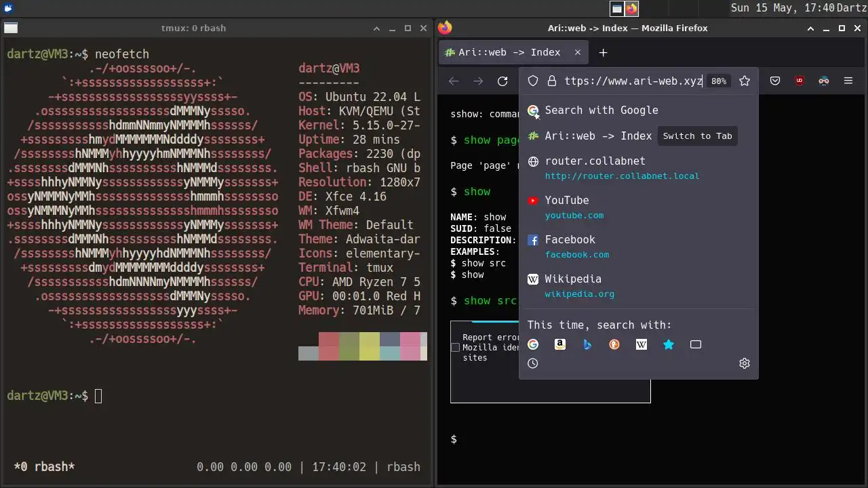Open the Dartz user menu in top panel
868x488 pixels.
pyautogui.click(x=851, y=8)
